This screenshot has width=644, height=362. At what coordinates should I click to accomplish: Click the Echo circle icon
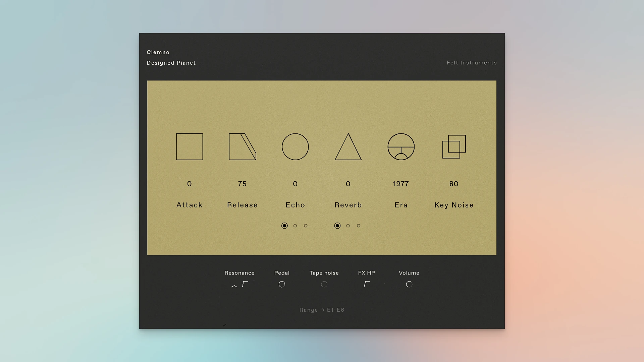(x=295, y=147)
